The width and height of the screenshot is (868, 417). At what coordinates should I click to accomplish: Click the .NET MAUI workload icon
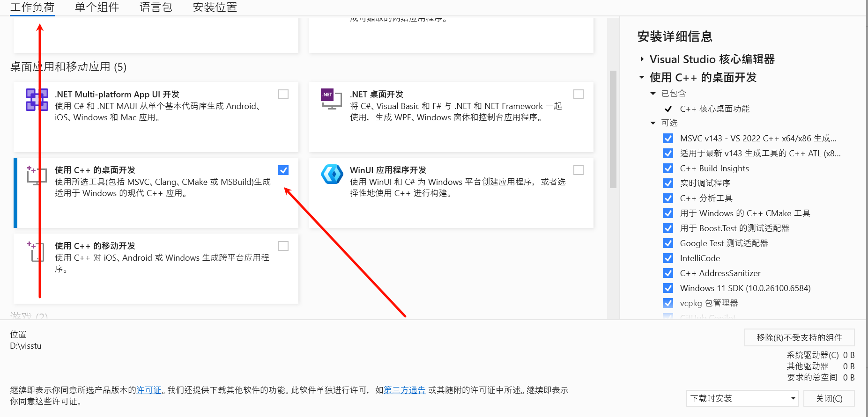click(37, 99)
